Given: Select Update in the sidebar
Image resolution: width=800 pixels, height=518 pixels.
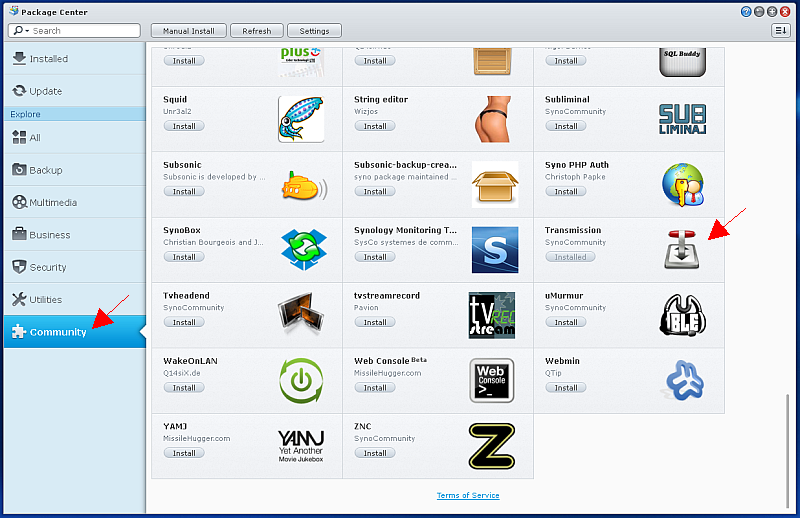Looking at the screenshot, I should [74, 91].
